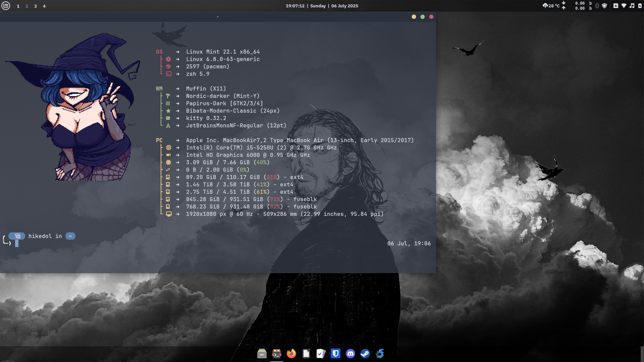Click the 'kitty 0.32.2' terminal text
Viewport: 644px width, 362px height.
pyautogui.click(x=206, y=118)
